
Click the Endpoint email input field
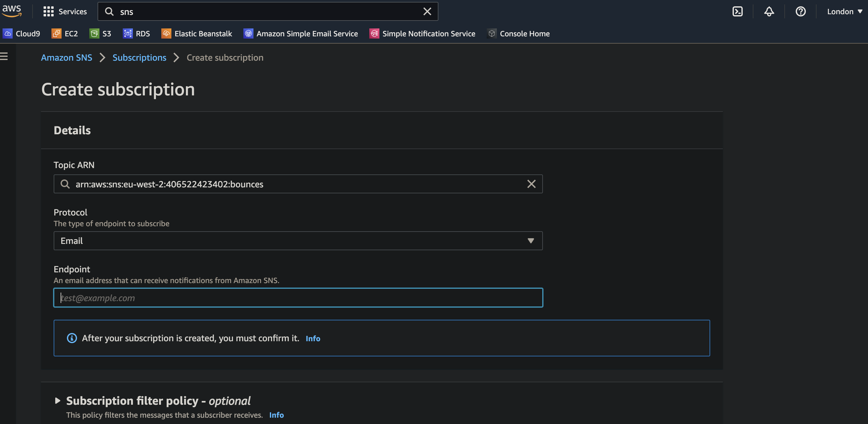click(298, 298)
